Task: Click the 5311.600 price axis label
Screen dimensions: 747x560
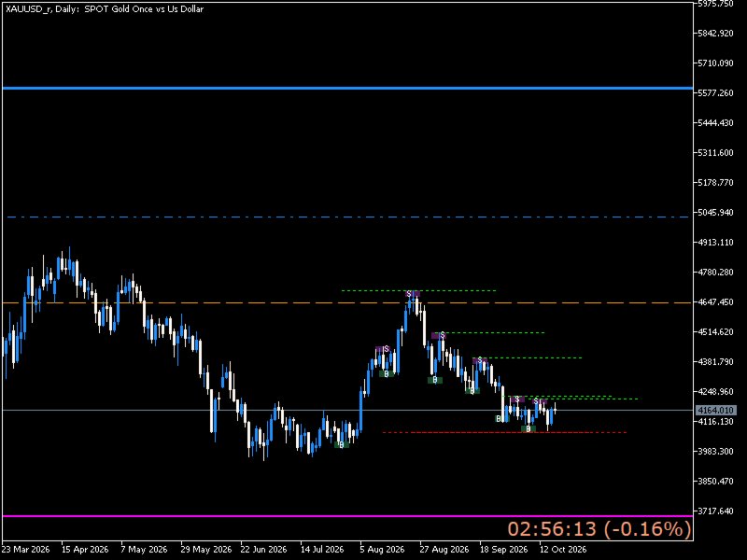Action: (x=715, y=153)
